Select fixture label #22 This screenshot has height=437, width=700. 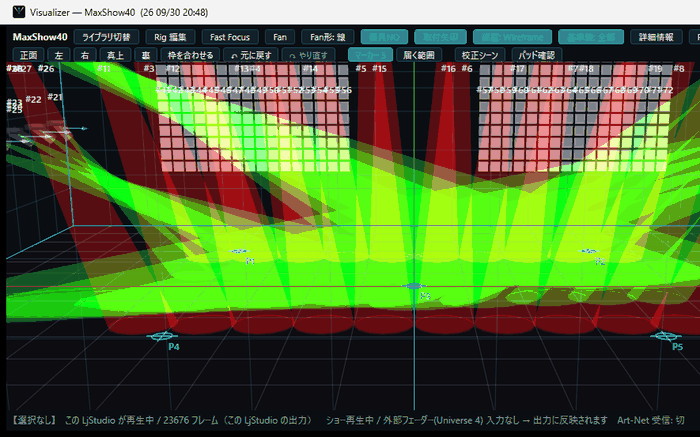pos(33,99)
